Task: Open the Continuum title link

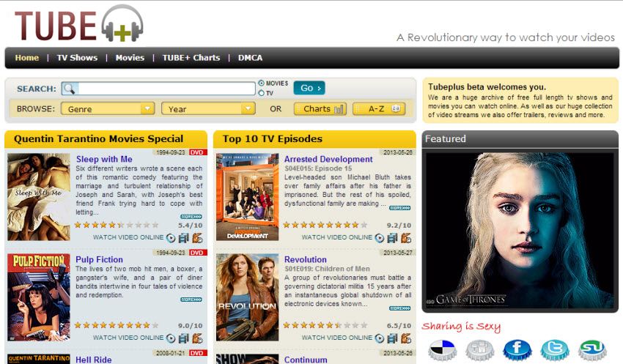Action: coord(306,360)
